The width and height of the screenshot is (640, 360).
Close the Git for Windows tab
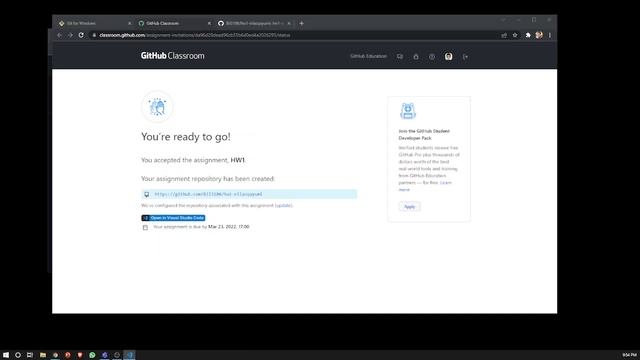129,23
